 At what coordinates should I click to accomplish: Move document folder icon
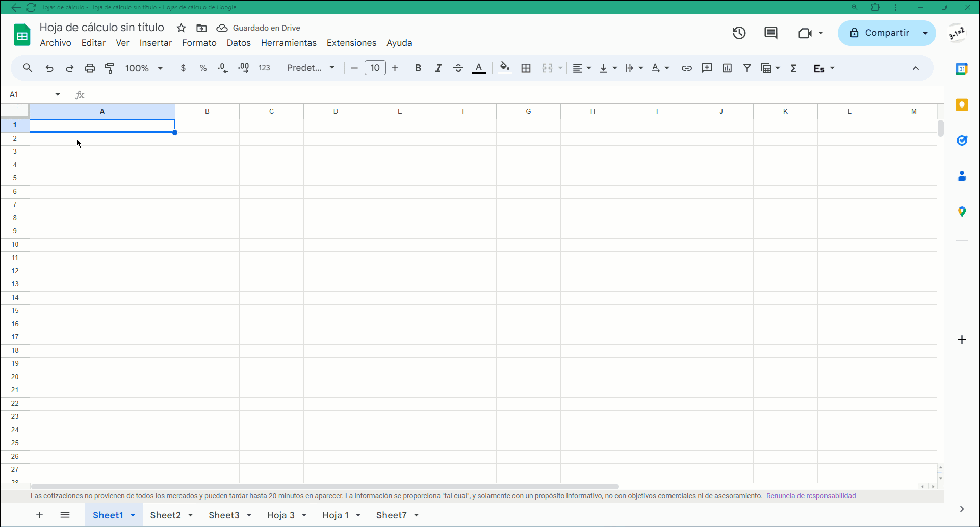[202, 28]
